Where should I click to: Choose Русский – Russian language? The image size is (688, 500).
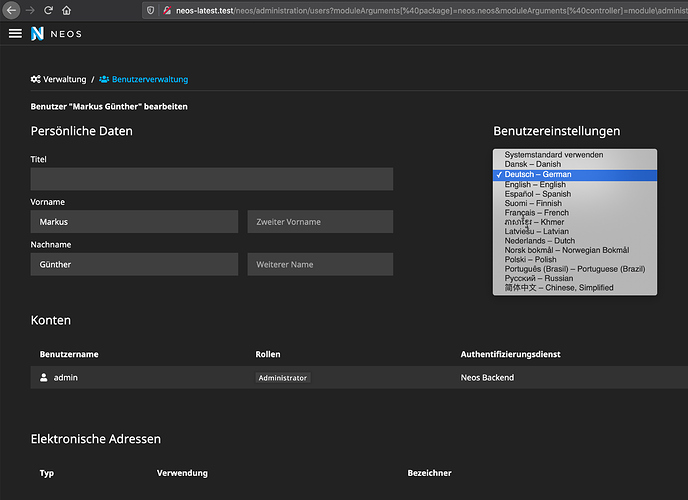tap(575, 278)
